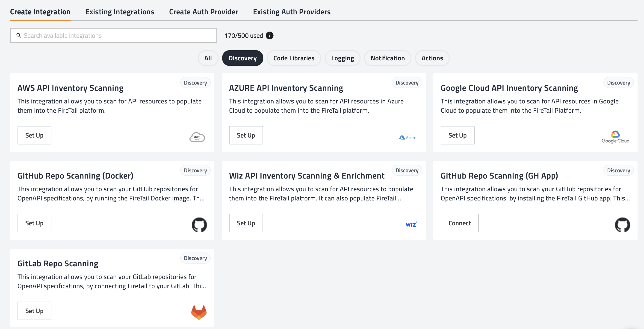Click the GitHub logo on GH App card
This screenshot has height=329, width=644.
pos(622,225)
